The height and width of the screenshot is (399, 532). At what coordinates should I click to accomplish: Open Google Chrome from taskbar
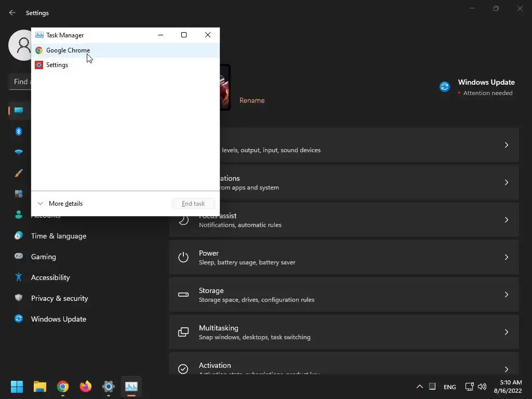[x=63, y=387]
